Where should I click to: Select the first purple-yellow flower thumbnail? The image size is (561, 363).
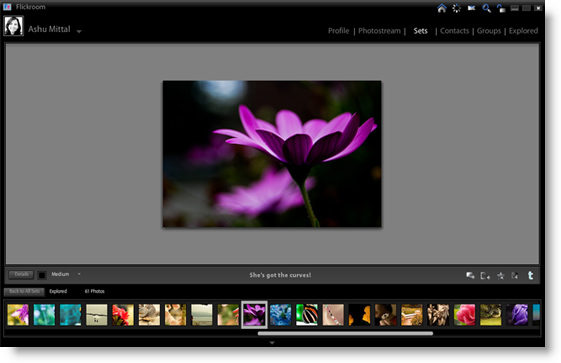[x=18, y=315]
